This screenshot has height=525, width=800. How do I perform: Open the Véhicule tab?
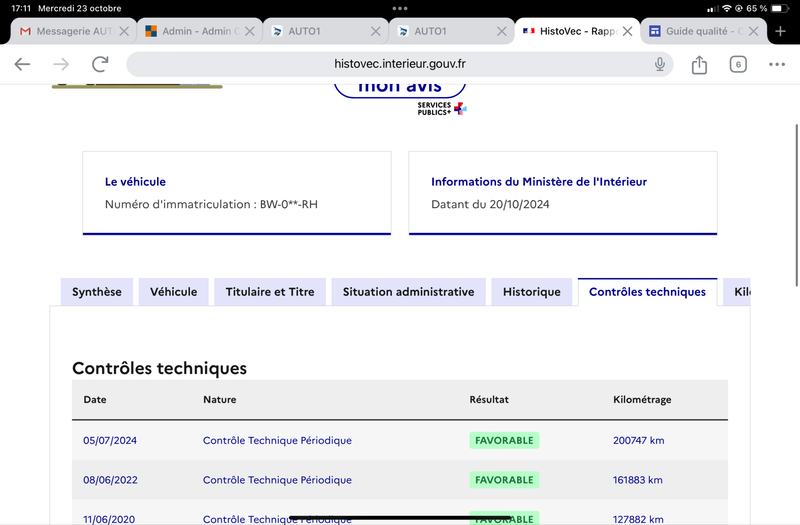[x=173, y=292]
